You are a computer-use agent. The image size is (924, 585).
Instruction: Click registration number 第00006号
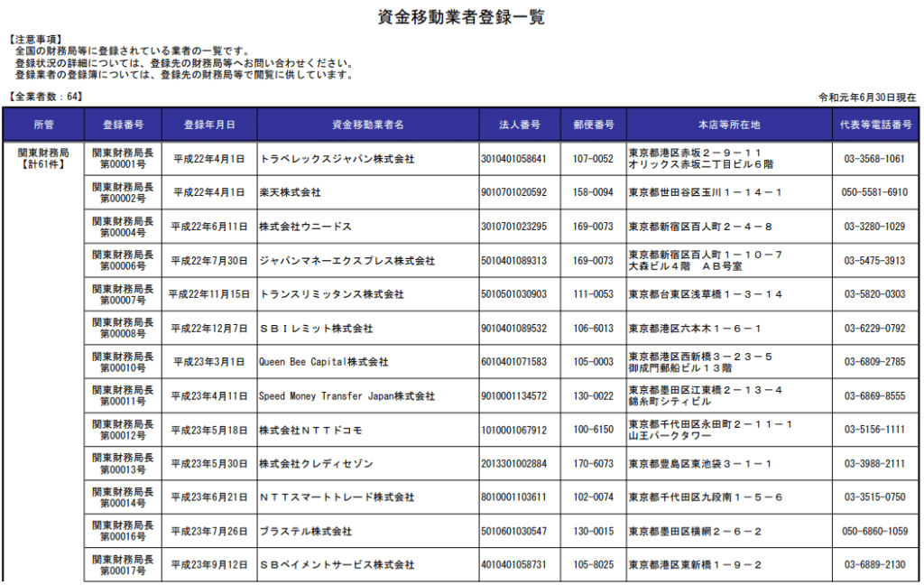tap(123, 266)
